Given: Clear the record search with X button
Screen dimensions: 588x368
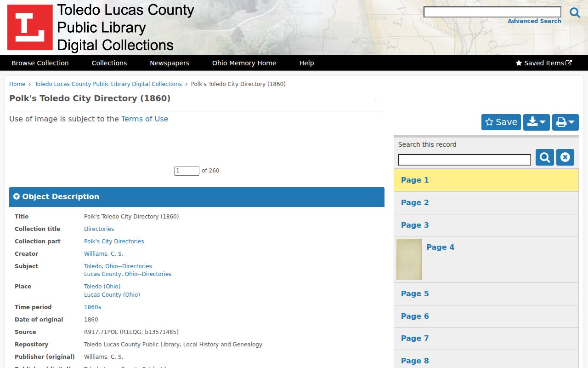Looking at the screenshot, I should pyautogui.click(x=565, y=157).
